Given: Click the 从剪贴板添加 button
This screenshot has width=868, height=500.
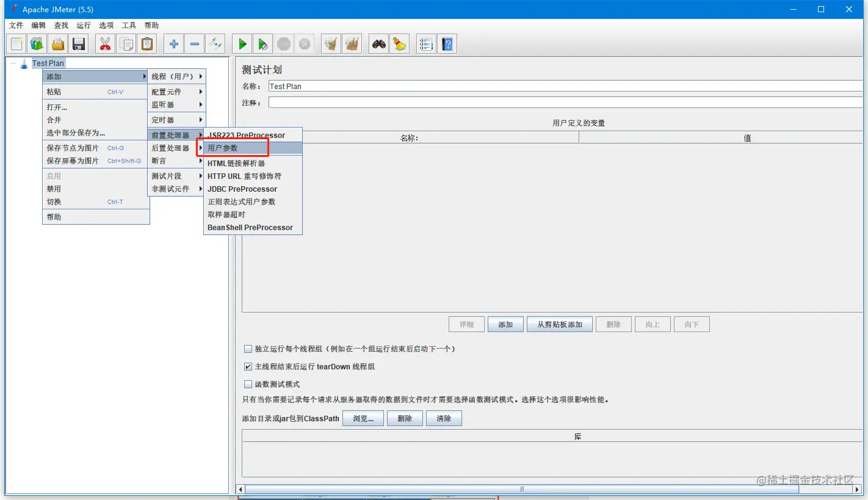Looking at the screenshot, I should pyautogui.click(x=560, y=324).
